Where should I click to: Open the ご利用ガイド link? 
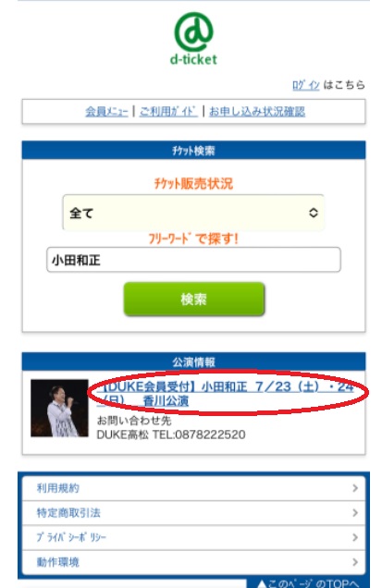pyautogui.click(x=168, y=111)
